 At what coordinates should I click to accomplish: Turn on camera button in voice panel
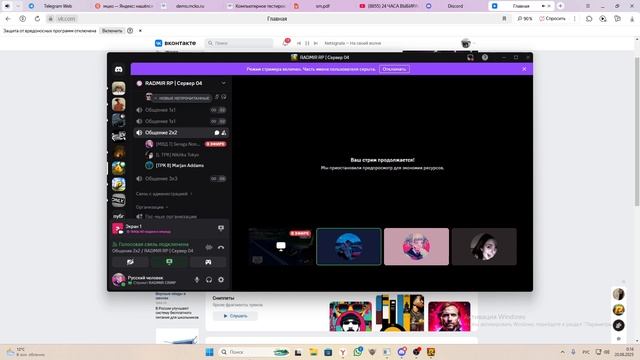[x=130, y=262]
